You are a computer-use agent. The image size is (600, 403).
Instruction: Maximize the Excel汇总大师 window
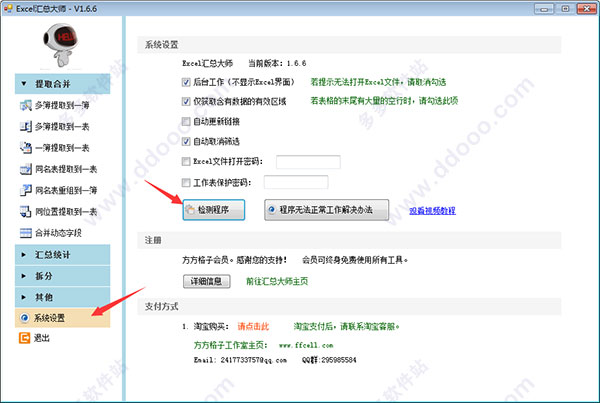pyautogui.click(x=565, y=8)
